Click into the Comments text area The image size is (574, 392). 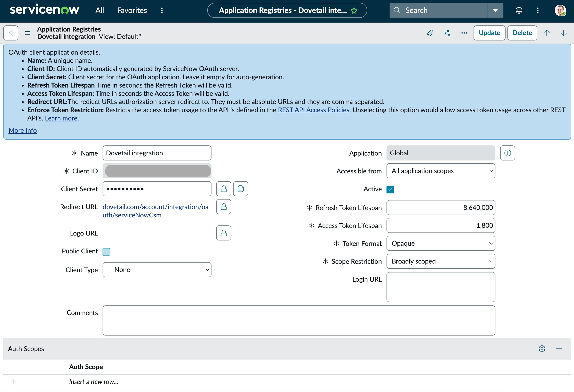299,321
